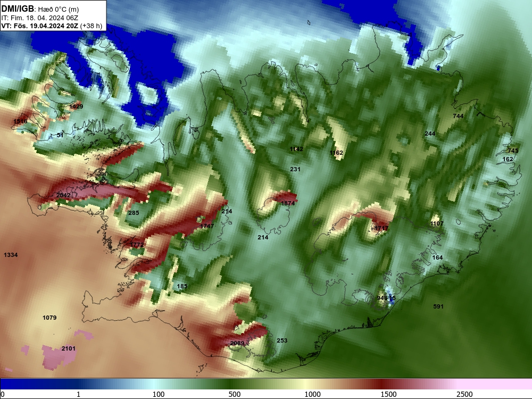Click the map value "1107"
Screen dimensions: 532x399
tap(437, 223)
